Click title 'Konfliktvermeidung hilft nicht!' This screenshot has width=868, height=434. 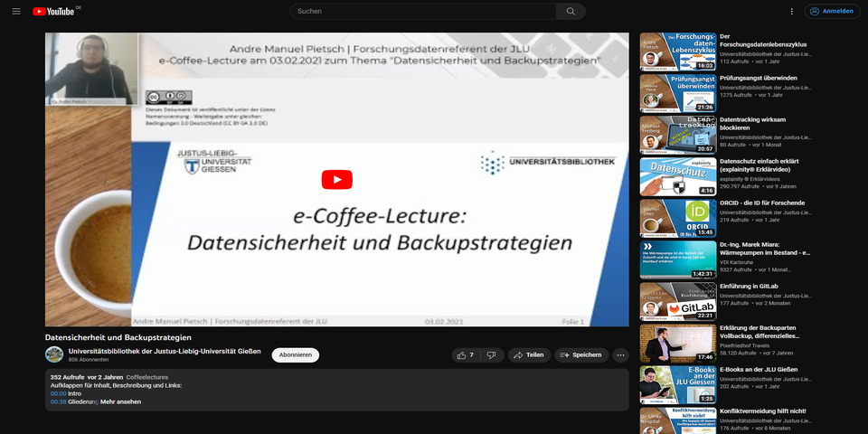pyautogui.click(x=763, y=411)
